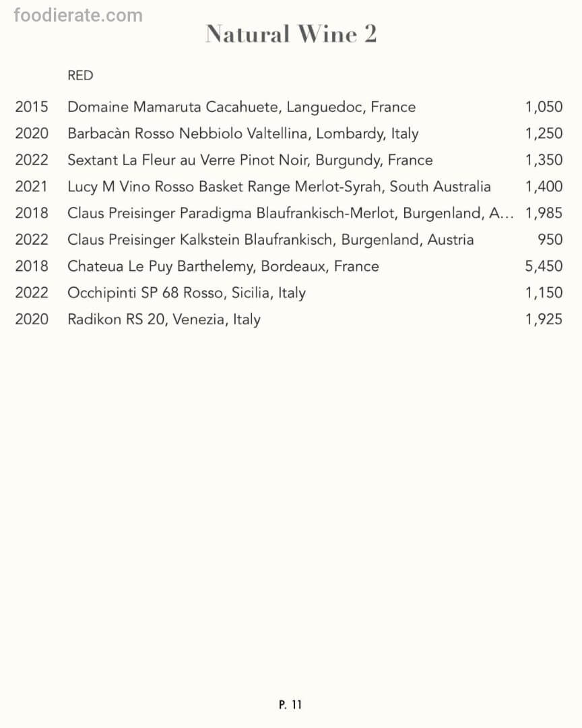Click the 2015 vintage year
This screenshot has width=582, height=728.
[32, 107]
